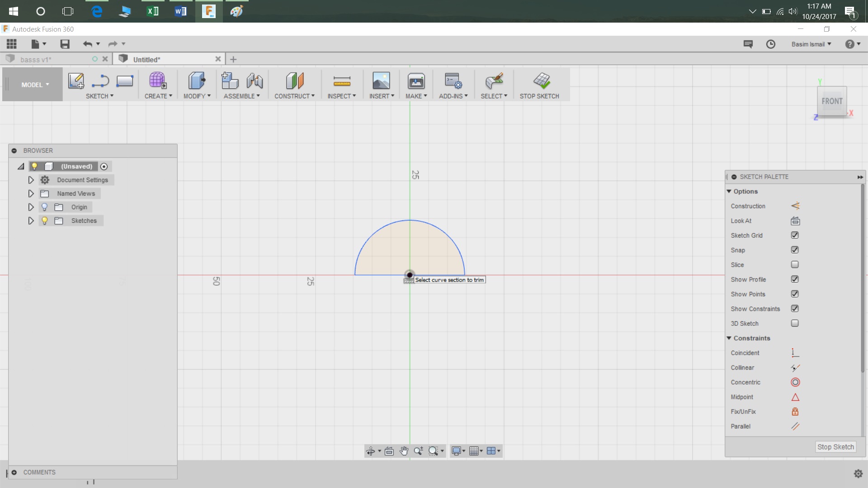
Task: Click the Zoom tool in navigation bar
Action: 418,451
